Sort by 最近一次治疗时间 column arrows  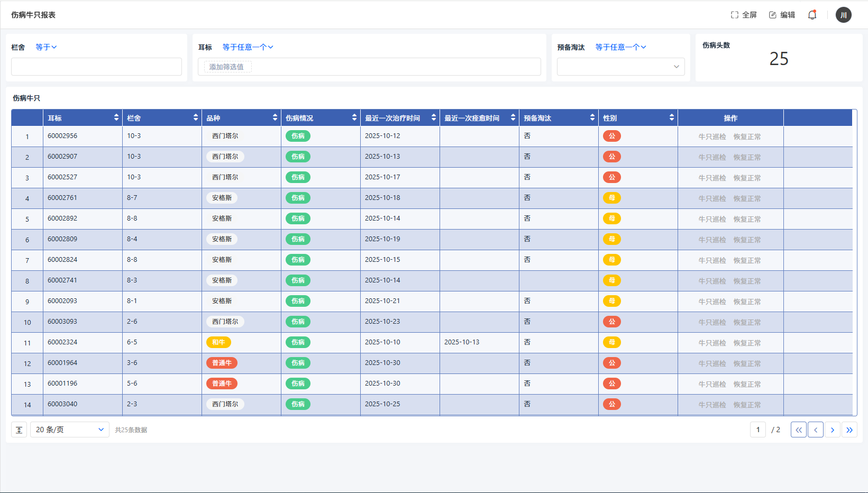tap(433, 117)
